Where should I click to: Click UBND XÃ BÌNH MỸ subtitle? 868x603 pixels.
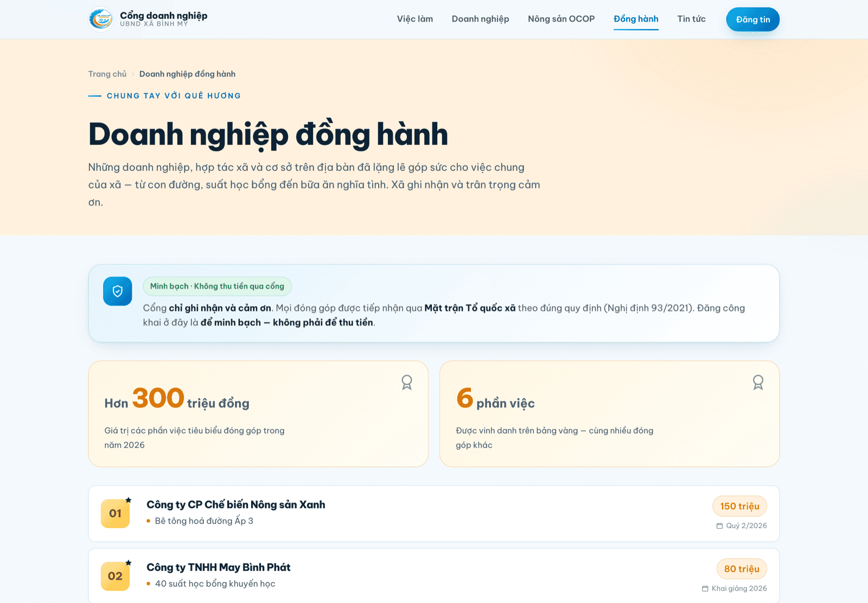click(x=154, y=24)
